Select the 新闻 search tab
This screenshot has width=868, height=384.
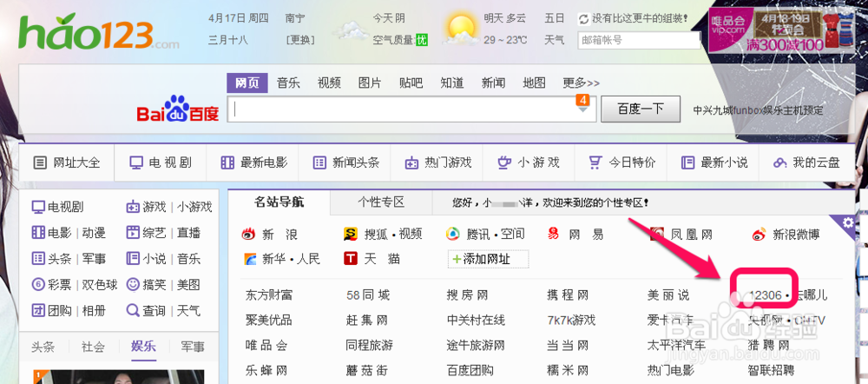click(493, 83)
